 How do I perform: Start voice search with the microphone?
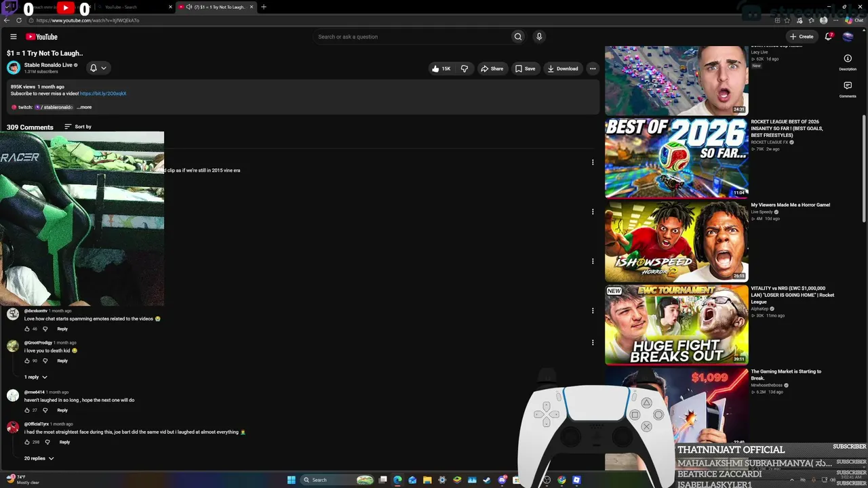(x=539, y=37)
